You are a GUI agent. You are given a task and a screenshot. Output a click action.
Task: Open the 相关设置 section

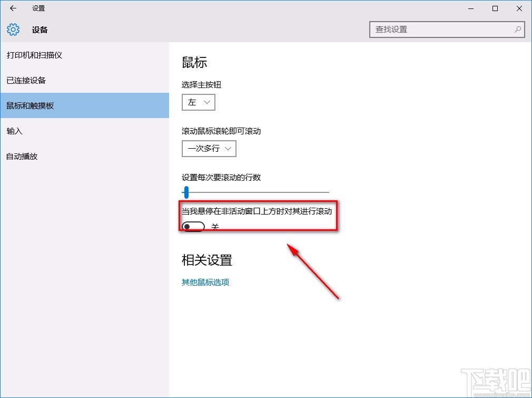[206, 259]
